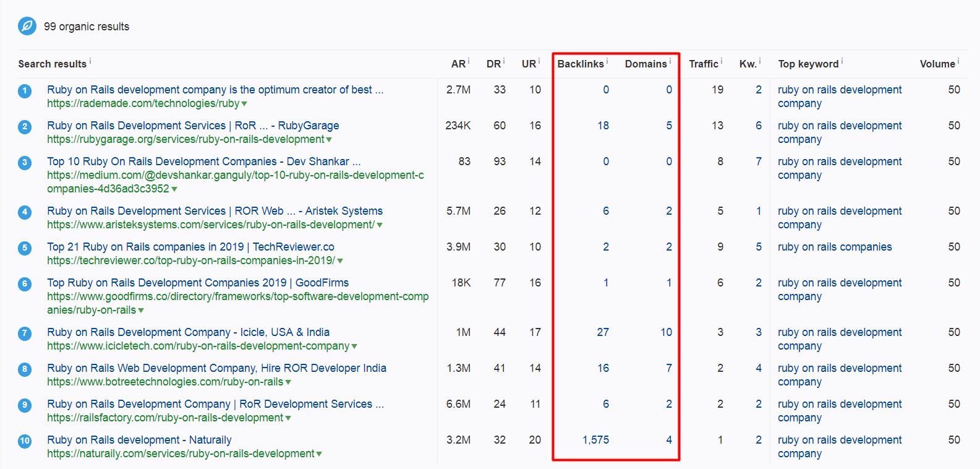Click the info icon beside Search results

[90, 61]
